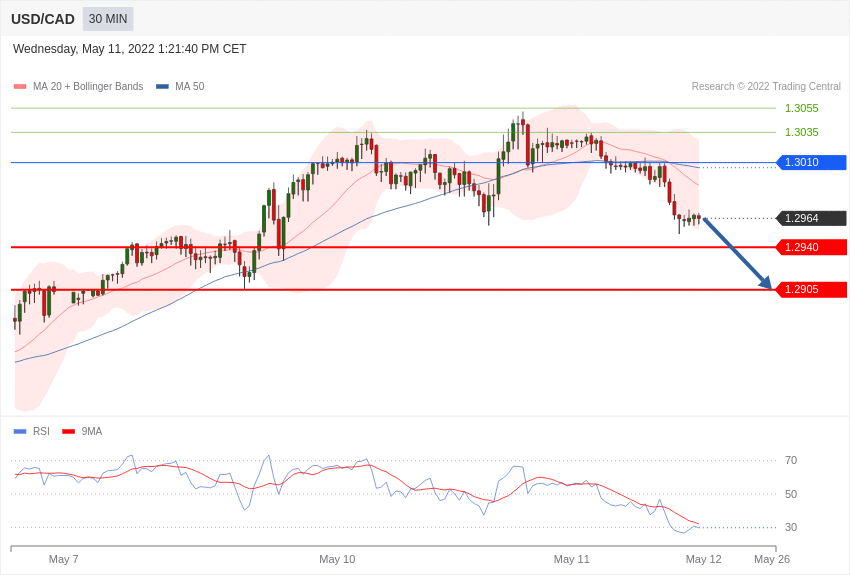
Task: Click the May 7 date axis label
Action: [63, 559]
